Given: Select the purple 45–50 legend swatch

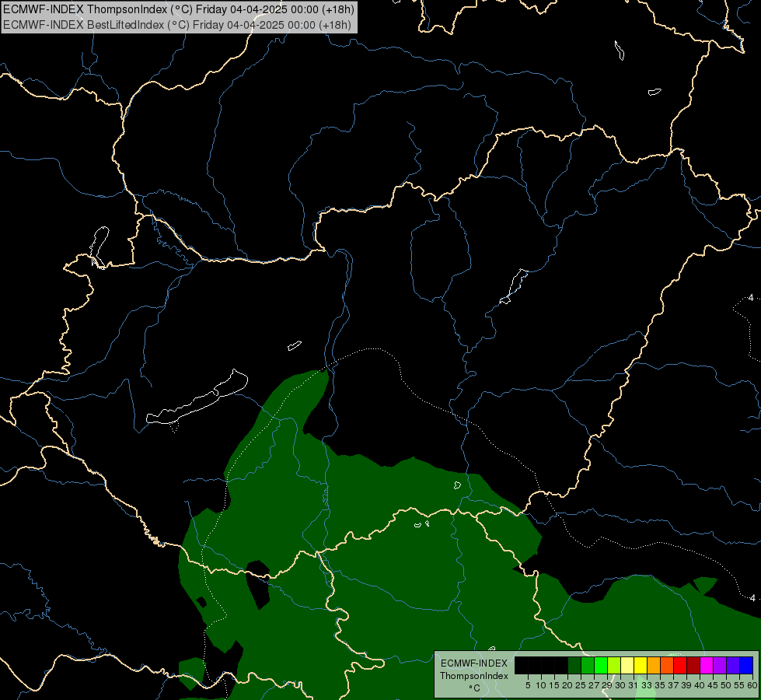Looking at the screenshot, I should tap(720, 665).
